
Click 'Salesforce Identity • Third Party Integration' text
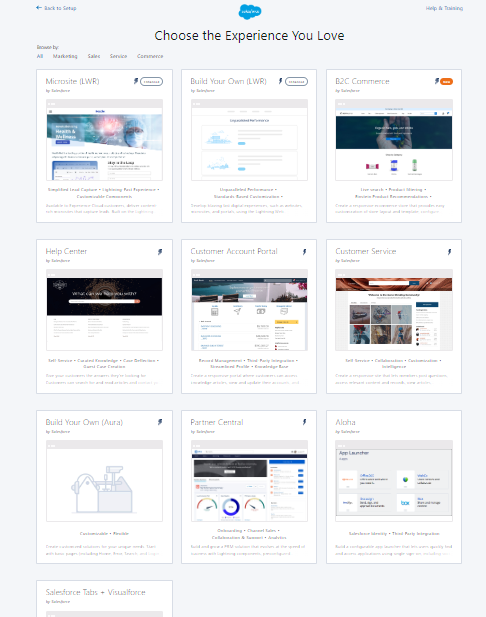click(x=394, y=534)
